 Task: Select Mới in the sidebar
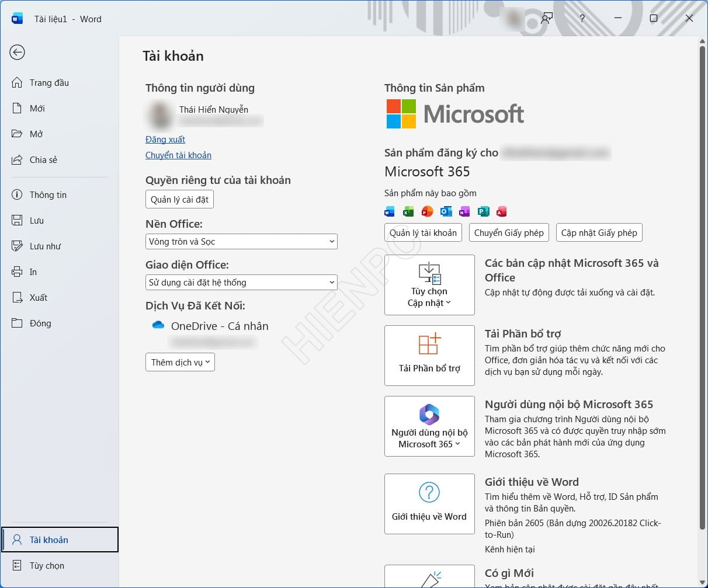point(60,109)
